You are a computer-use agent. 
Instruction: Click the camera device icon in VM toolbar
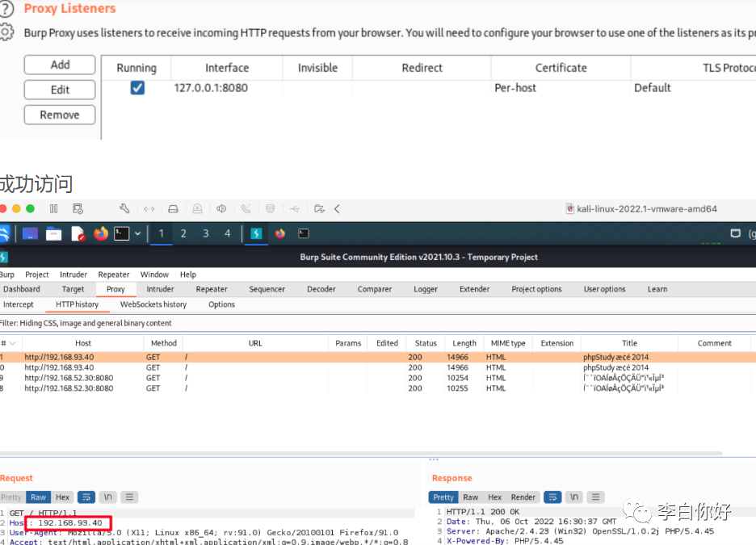pos(197,208)
